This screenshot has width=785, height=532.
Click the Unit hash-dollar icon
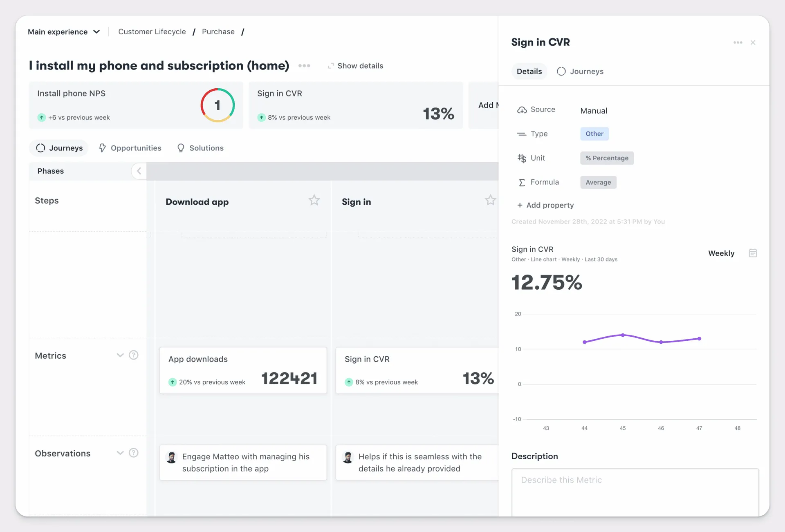pos(522,158)
